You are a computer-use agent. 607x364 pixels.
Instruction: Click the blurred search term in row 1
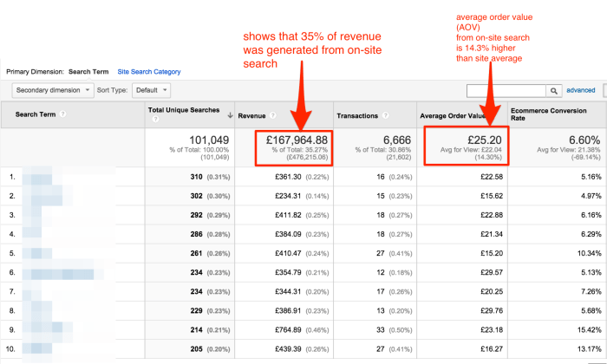click(52, 178)
